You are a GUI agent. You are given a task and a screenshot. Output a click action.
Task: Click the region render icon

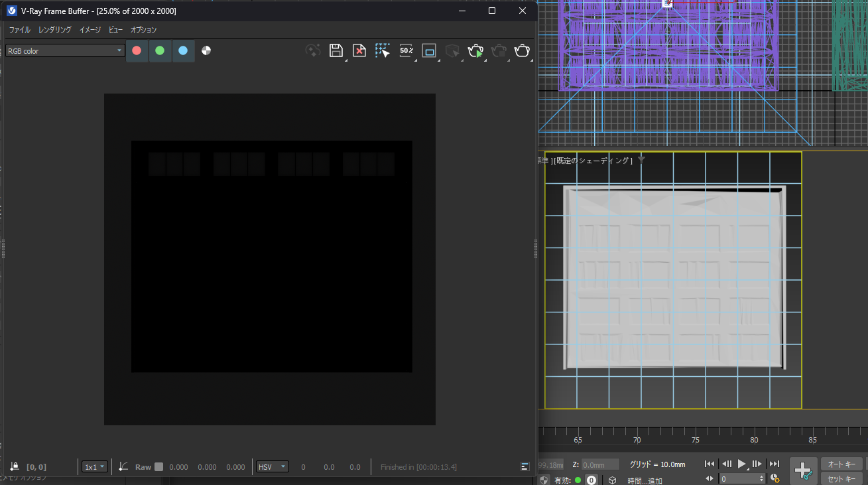(x=429, y=50)
